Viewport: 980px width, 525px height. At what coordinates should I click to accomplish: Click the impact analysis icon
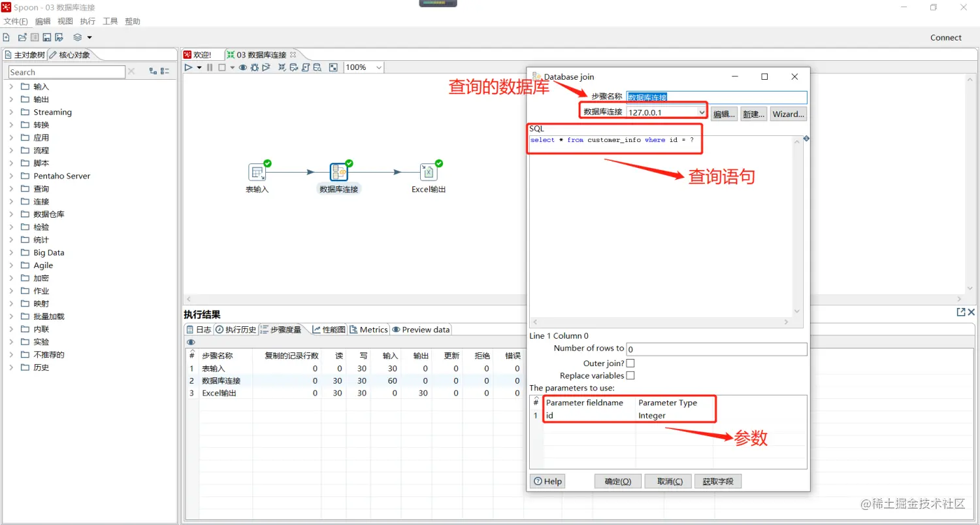click(294, 67)
